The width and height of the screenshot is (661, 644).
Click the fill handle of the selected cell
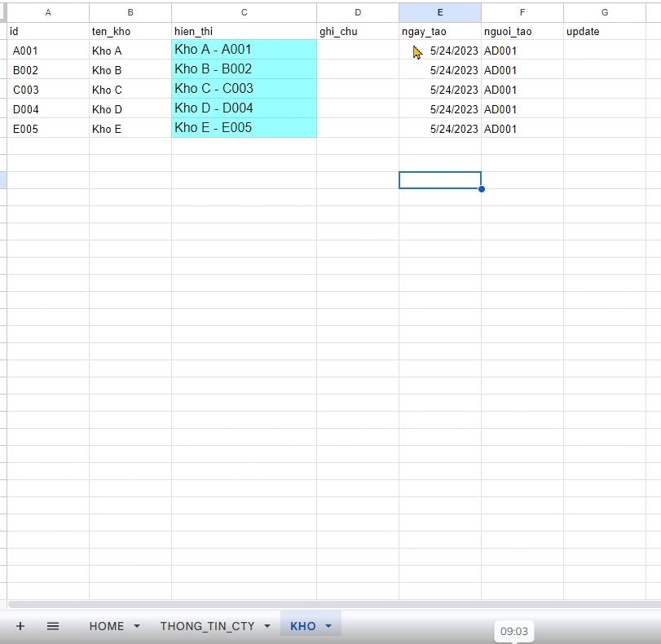482,189
